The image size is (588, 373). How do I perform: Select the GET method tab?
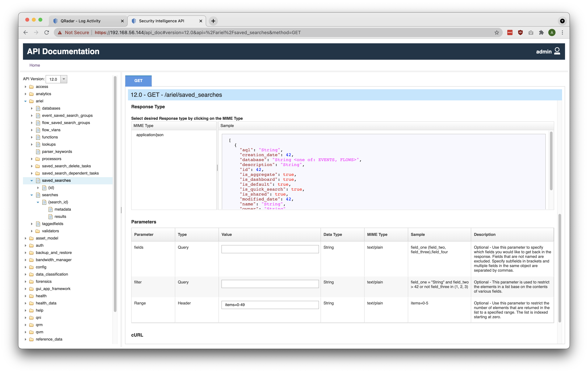tap(138, 81)
